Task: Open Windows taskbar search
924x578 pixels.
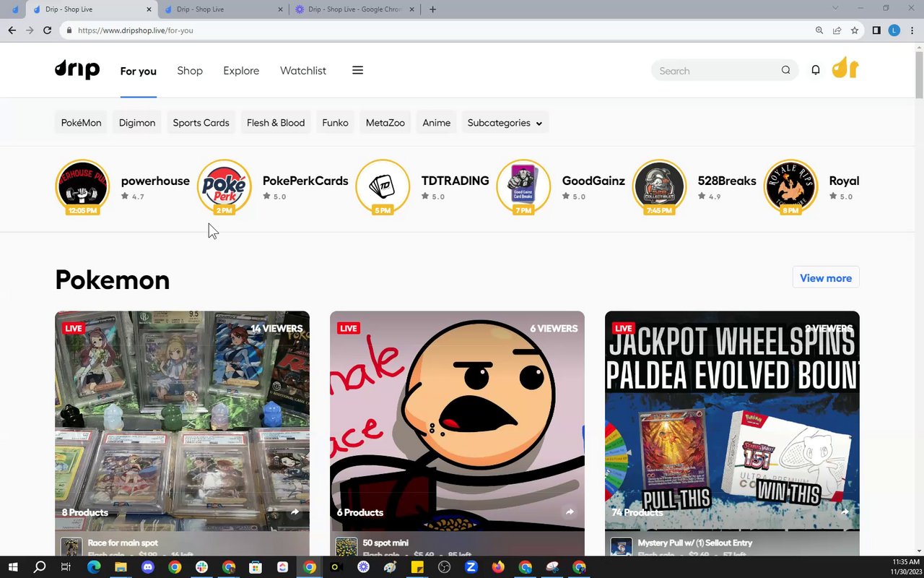Action: [40, 567]
